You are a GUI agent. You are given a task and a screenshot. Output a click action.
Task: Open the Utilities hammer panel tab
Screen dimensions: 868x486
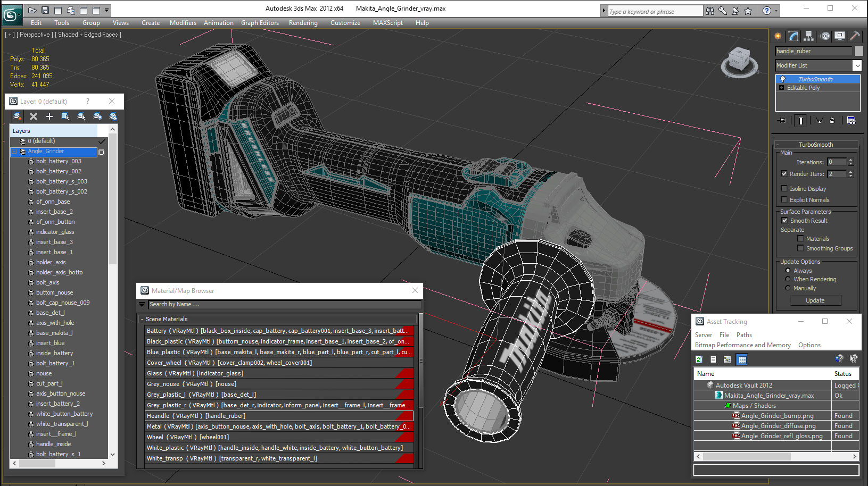[855, 36]
